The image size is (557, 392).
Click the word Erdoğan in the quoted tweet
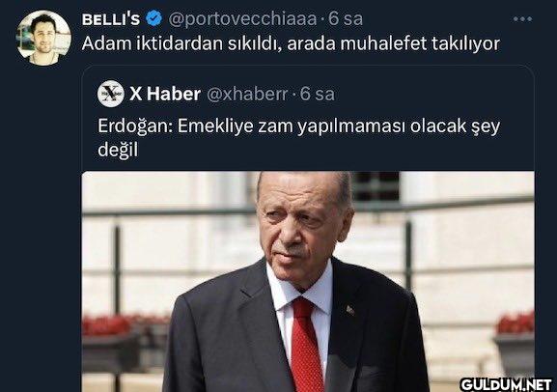135,126
